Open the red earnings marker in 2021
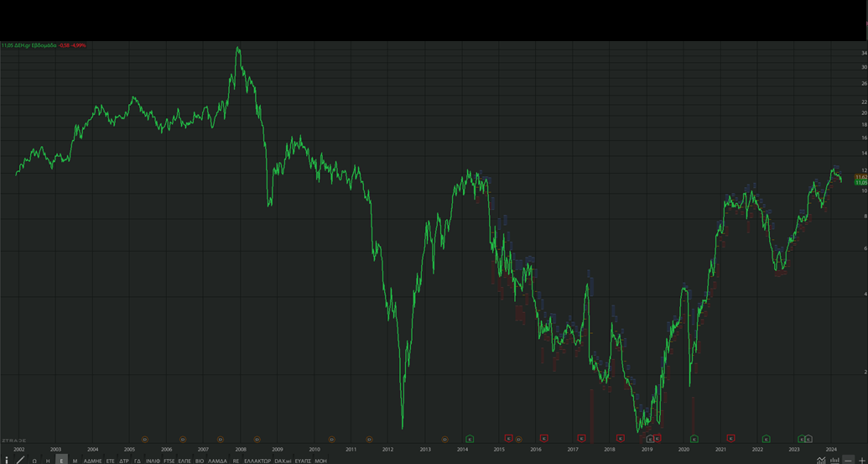 pos(730,438)
